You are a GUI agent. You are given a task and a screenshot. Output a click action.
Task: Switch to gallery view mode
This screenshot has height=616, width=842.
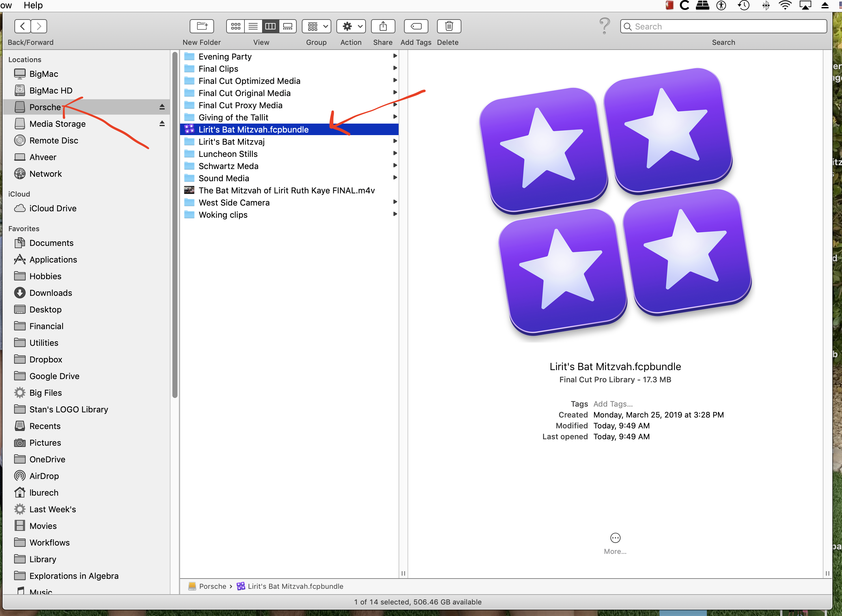point(288,27)
